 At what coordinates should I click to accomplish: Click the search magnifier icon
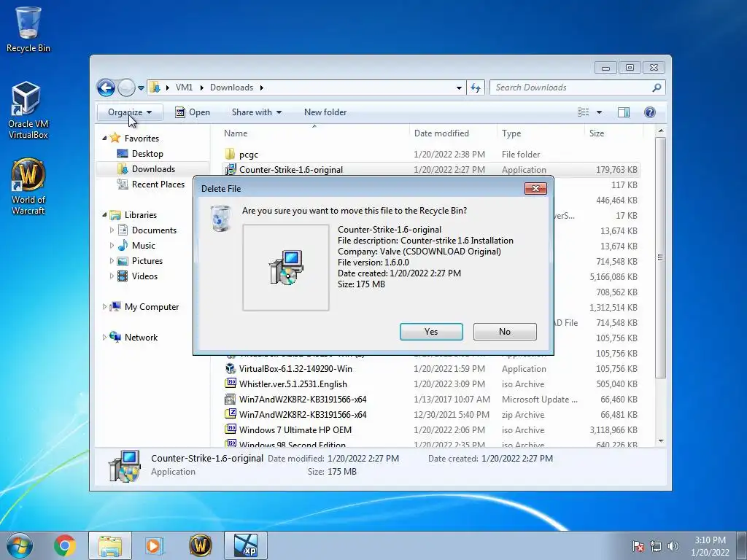coord(657,87)
